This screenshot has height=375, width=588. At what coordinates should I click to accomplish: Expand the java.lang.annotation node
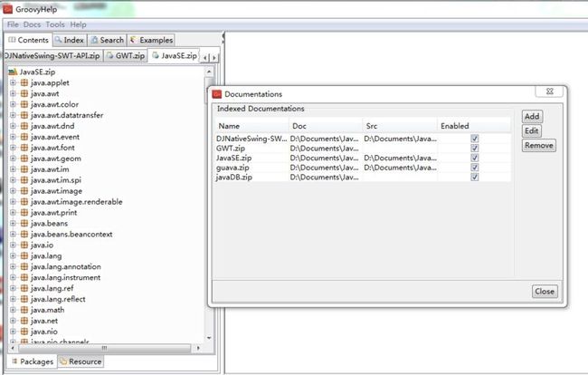pos(14,266)
